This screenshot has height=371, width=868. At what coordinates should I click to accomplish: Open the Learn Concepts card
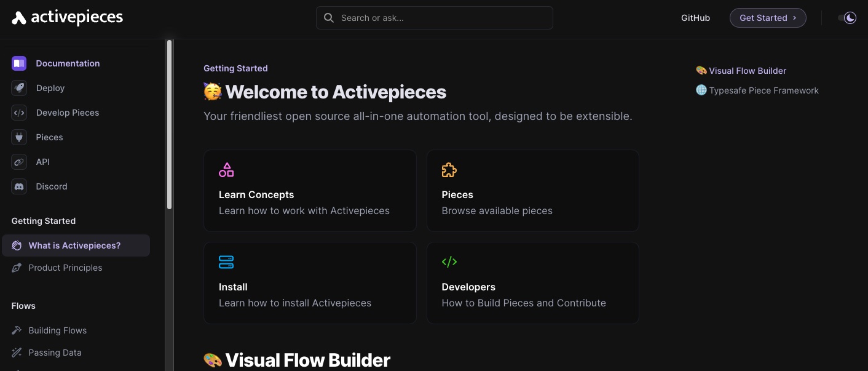click(x=310, y=191)
